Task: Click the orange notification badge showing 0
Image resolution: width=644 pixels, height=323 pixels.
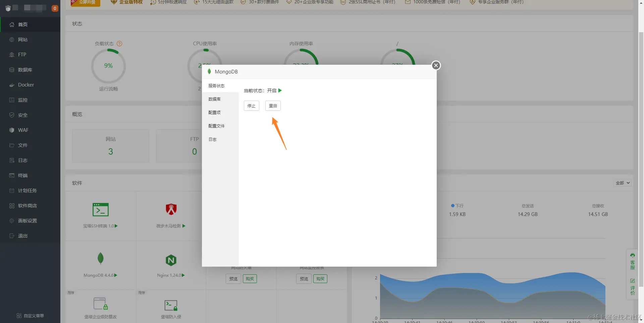Action: pyautogui.click(x=55, y=8)
